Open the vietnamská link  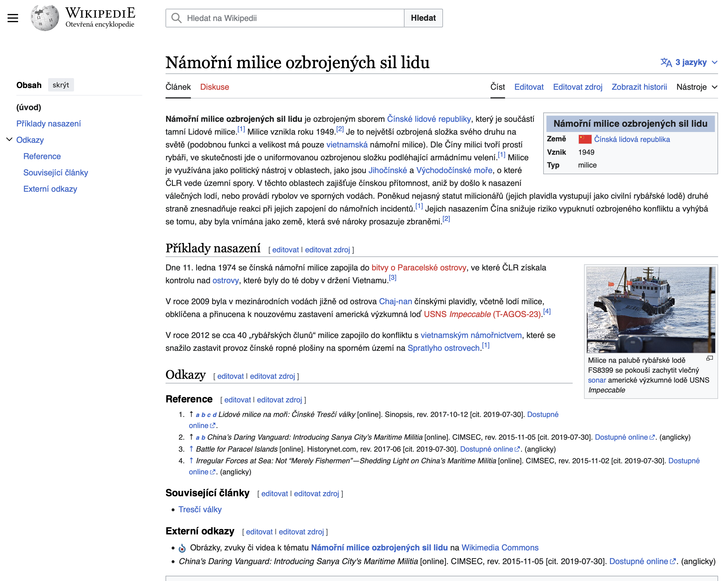tap(347, 145)
